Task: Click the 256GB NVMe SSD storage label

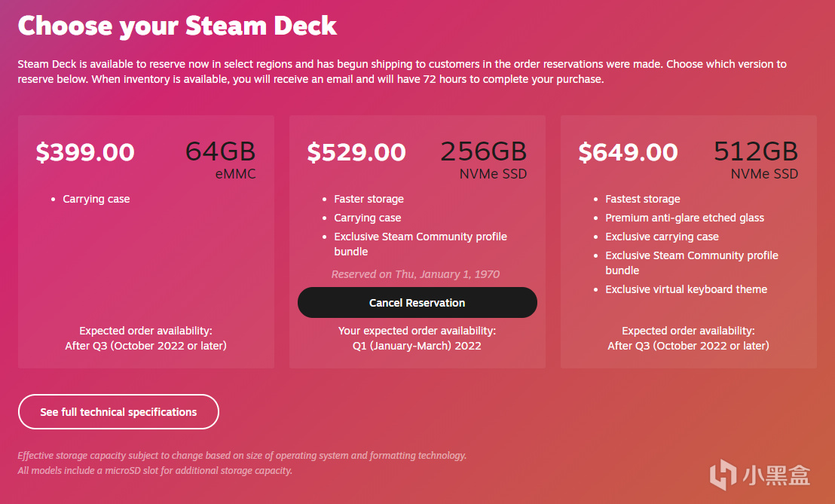Action: [x=484, y=160]
